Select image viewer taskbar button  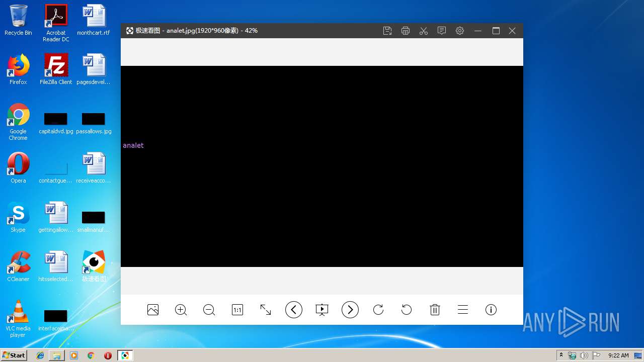(125, 355)
